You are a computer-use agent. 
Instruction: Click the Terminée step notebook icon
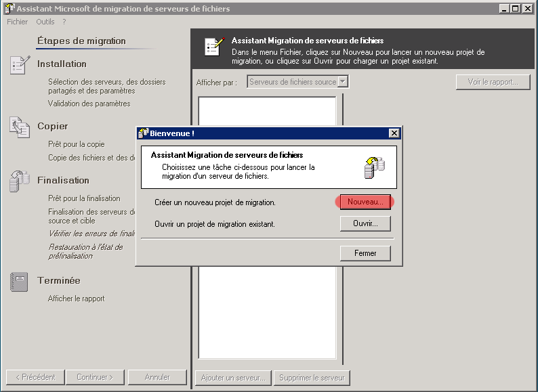(19, 282)
